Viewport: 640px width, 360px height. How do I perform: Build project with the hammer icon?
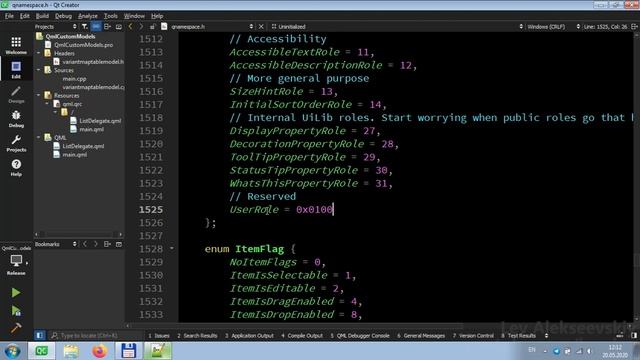(16, 328)
